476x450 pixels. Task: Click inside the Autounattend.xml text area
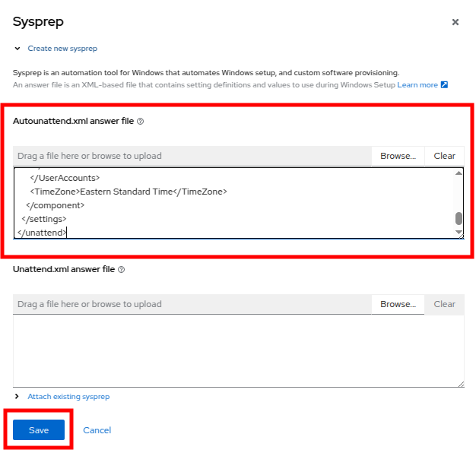[228, 202]
